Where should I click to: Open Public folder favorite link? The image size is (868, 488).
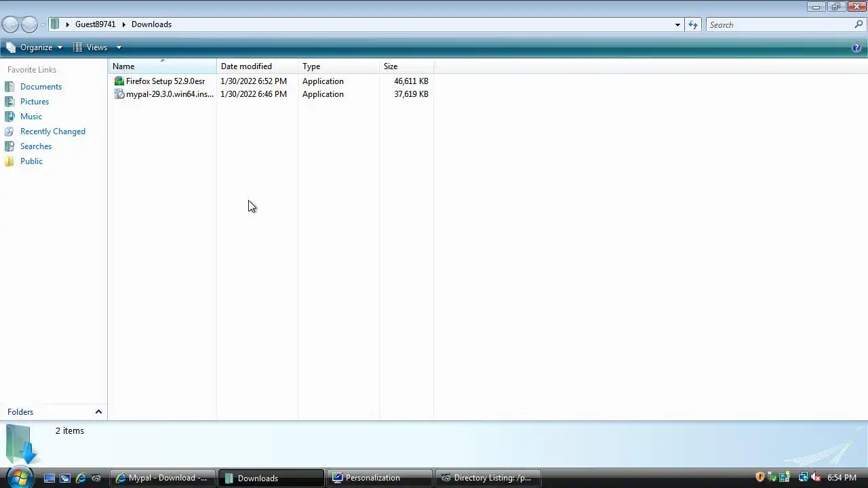click(31, 161)
